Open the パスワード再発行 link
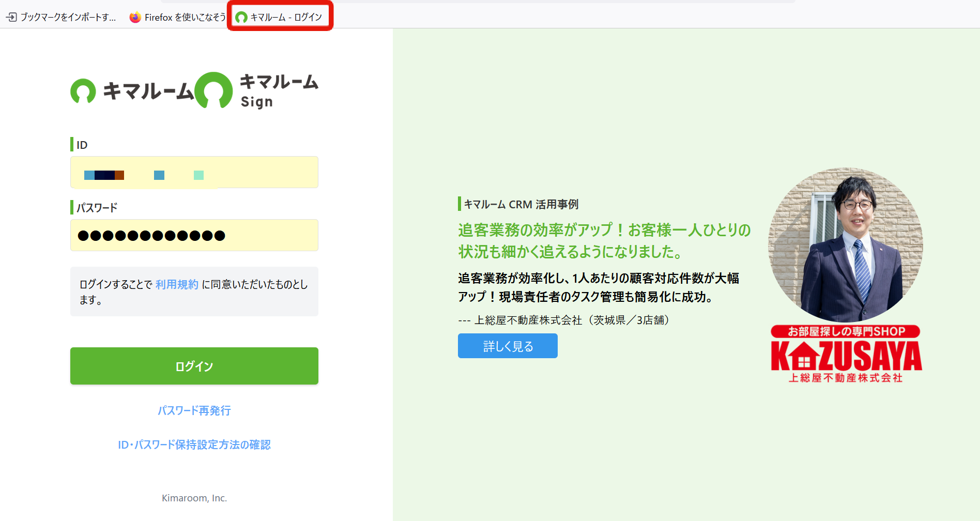 pyautogui.click(x=194, y=410)
